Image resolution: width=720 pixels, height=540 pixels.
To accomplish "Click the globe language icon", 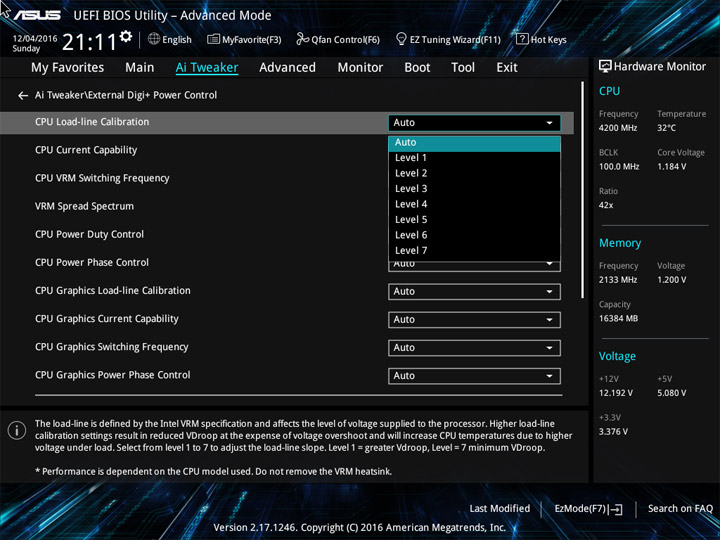I will pos(154,39).
